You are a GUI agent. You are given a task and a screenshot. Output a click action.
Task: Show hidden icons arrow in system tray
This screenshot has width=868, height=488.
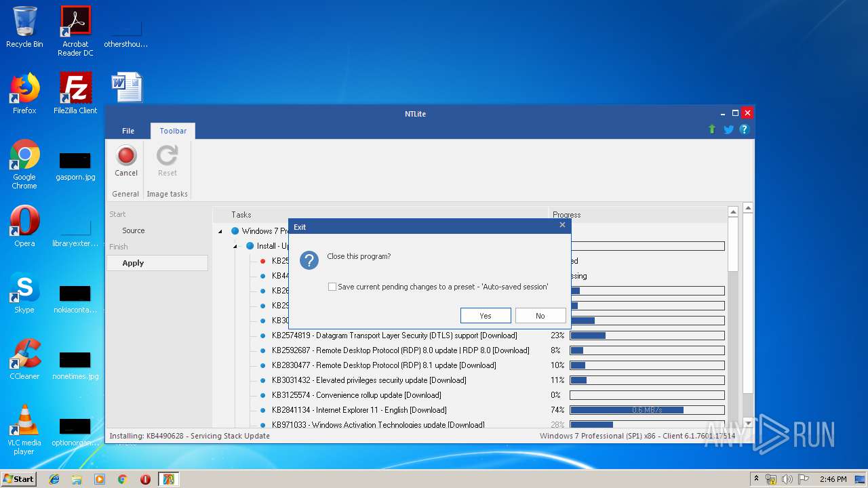coord(756,479)
